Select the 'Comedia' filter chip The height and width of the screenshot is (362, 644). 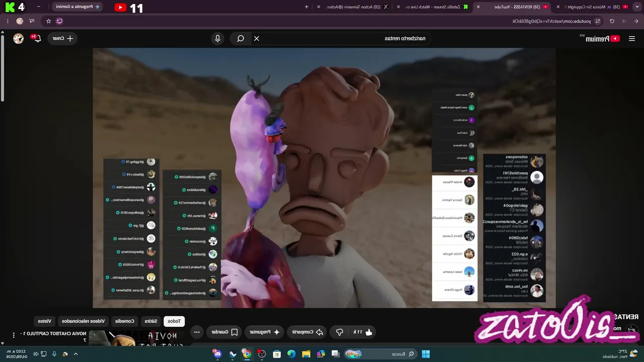[125, 321]
